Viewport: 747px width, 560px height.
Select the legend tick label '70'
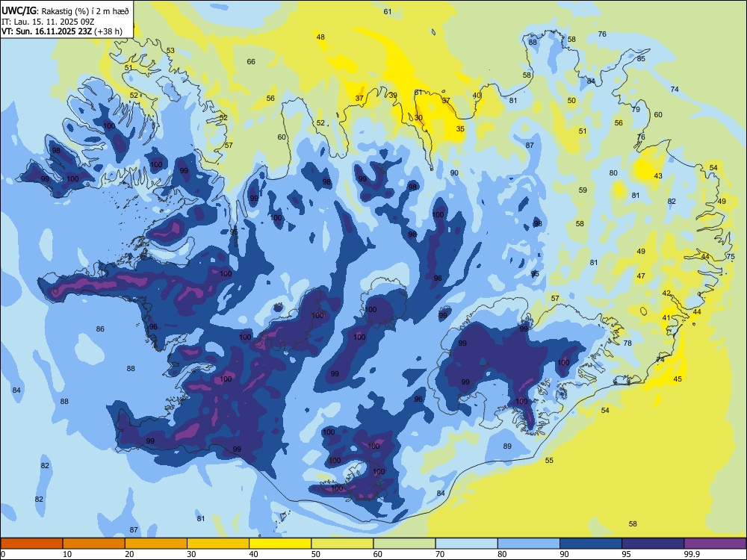click(440, 554)
